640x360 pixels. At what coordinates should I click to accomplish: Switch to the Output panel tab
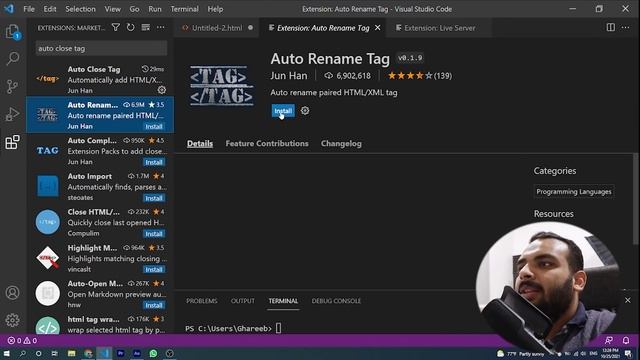tap(242, 301)
